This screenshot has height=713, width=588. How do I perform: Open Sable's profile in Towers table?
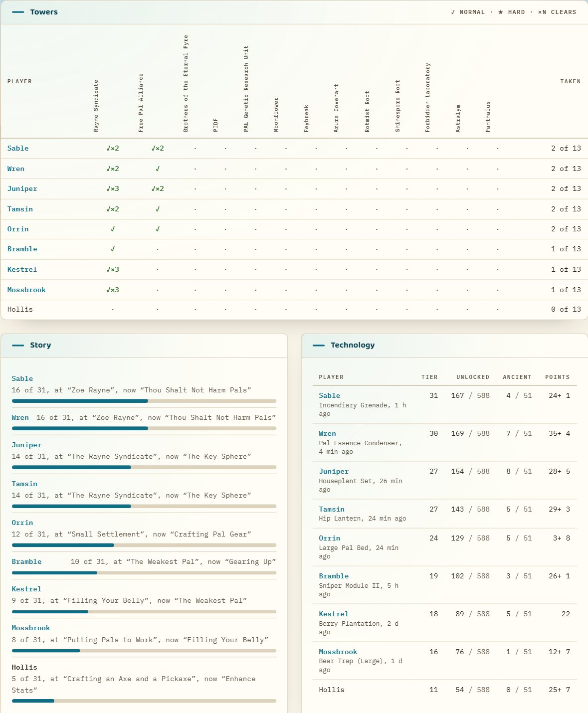point(18,149)
